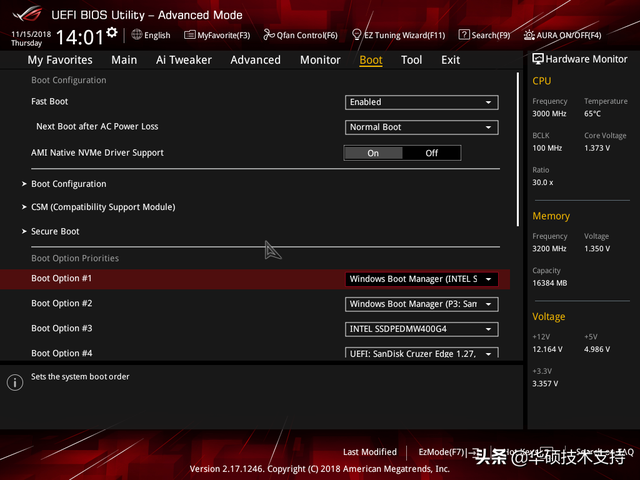The image size is (640, 480).
Task: Click the CPU temperature value 65°C
Action: [592, 114]
